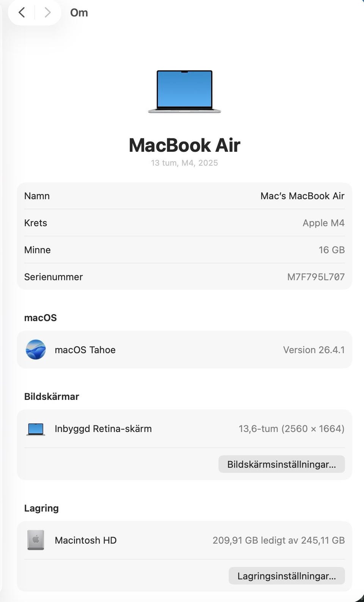364x602 pixels.
Task: Click the 13 tum, M4, 2025 subtitle
Action: click(184, 163)
